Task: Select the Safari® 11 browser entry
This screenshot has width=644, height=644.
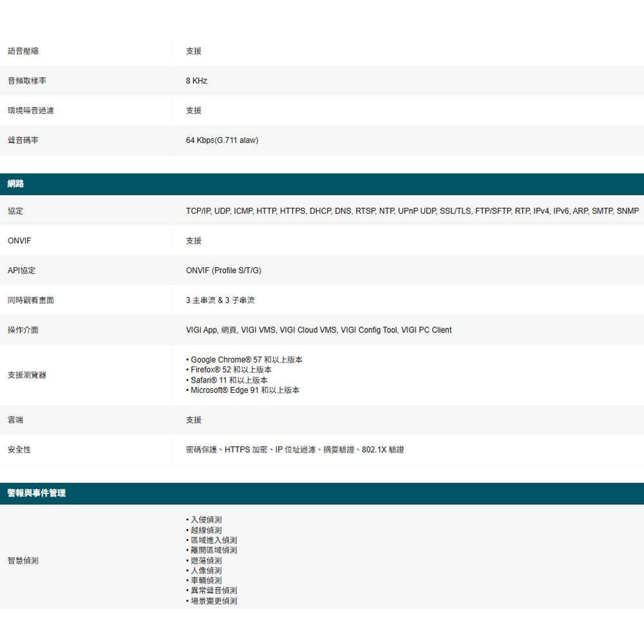Action: [228, 380]
